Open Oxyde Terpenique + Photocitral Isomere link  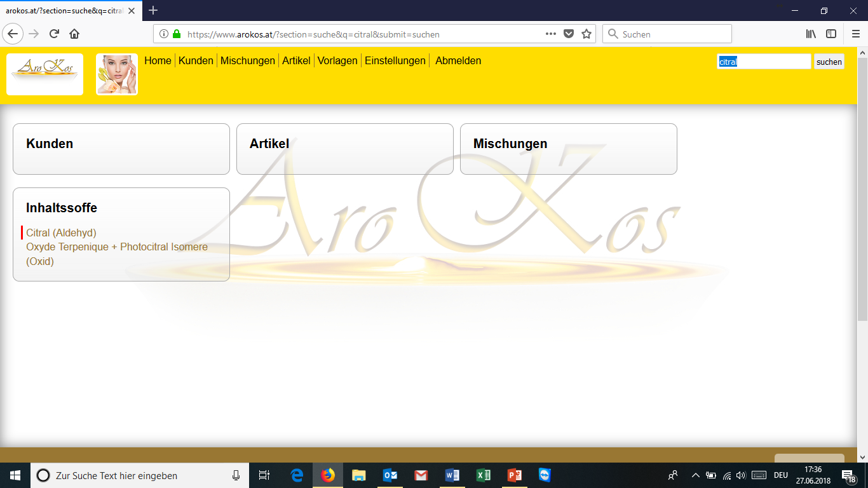tap(117, 254)
